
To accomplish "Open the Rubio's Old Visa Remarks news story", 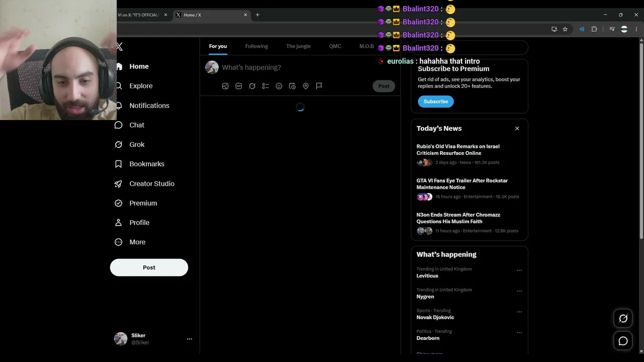I will pyautogui.click(x=469, y=154).
